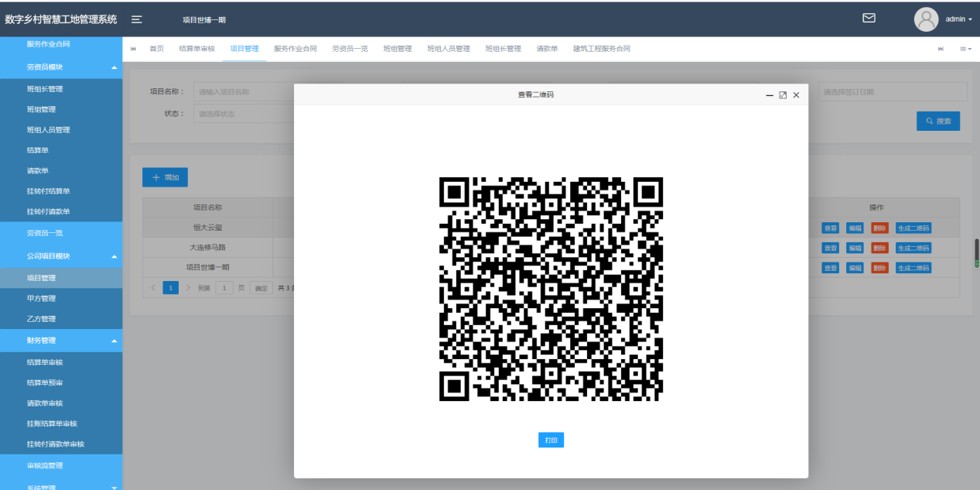Open 结算单预审 in the sidebar
The height and width of the screenshot is (490, 980).
pos(61,382)
